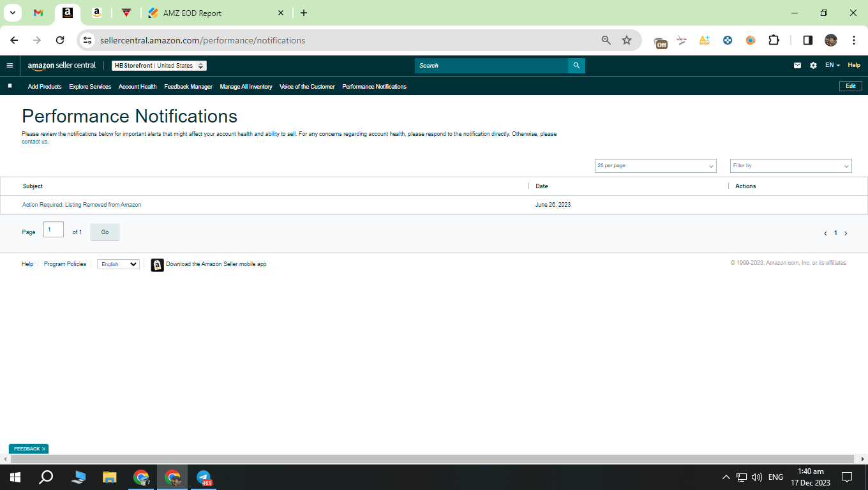Open the A+ Scout extension
Screen dimensions: 868x490
tap(704, 40)
